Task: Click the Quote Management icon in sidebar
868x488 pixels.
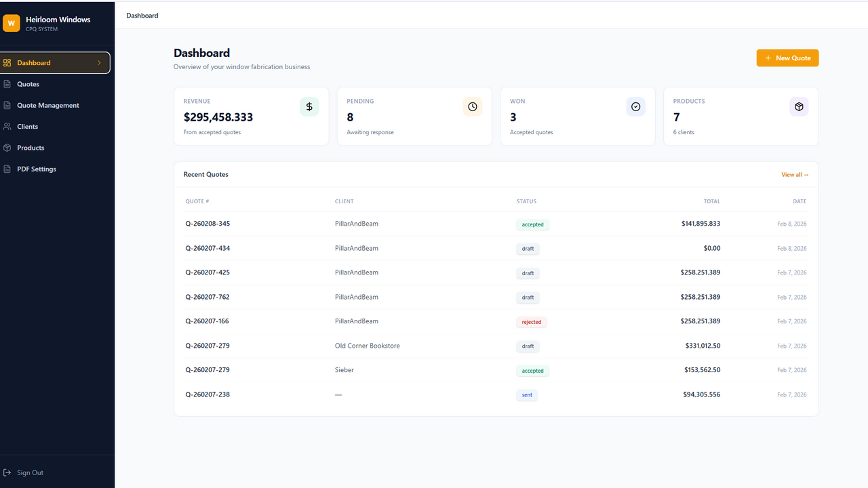Action: [x=7, y=105]
